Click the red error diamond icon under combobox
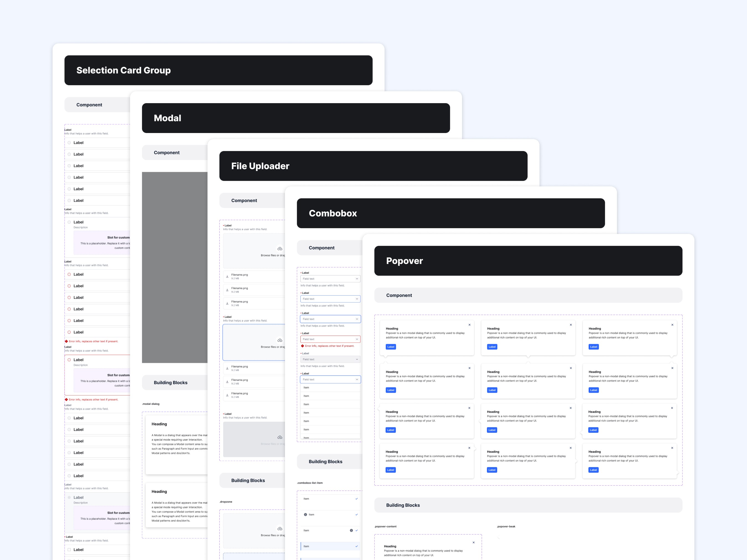This screenshot has width=747, height=560. point(302,346)
